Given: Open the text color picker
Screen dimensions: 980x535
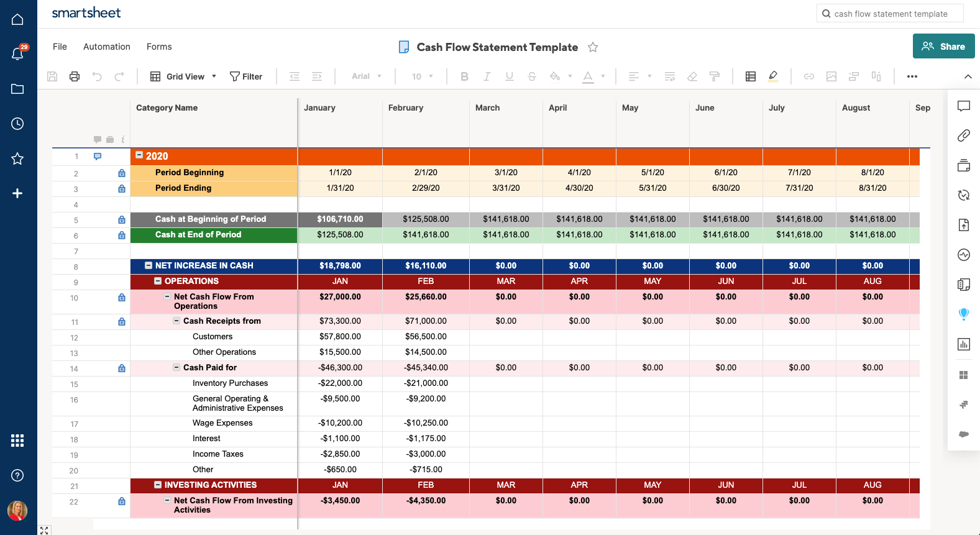Looking at the screenshot, I should (x=588, y=76).
